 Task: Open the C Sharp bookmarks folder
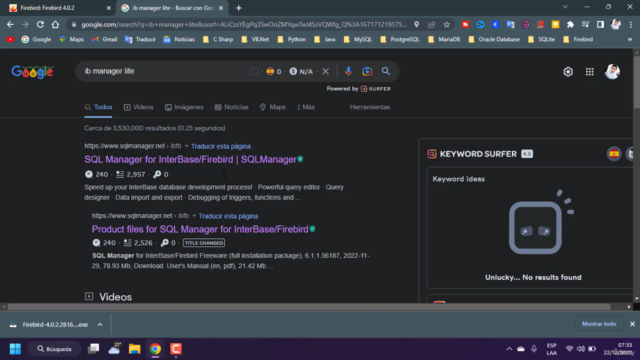click(218, 39)
